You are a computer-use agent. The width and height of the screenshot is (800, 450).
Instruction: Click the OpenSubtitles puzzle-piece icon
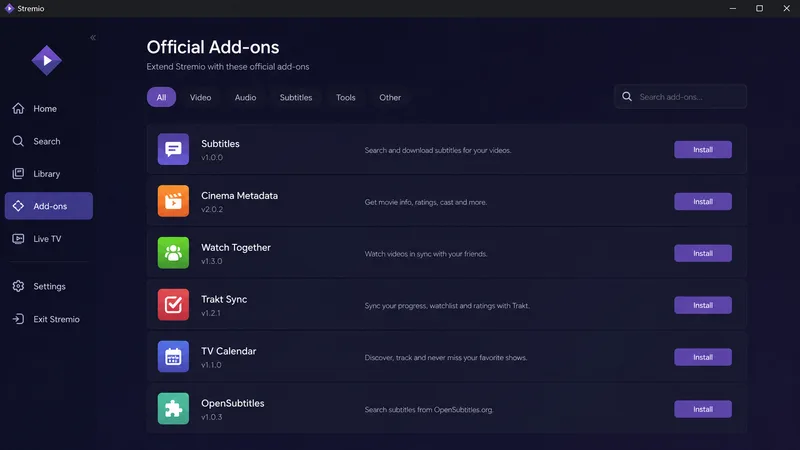(173, 409)
